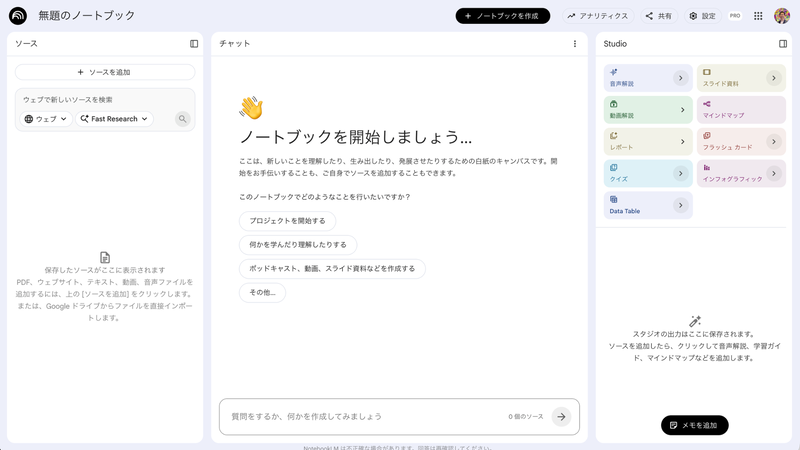Open the Fast Research mode dropdown
This screenshot has height=450, width=800.
click(114, 119)
